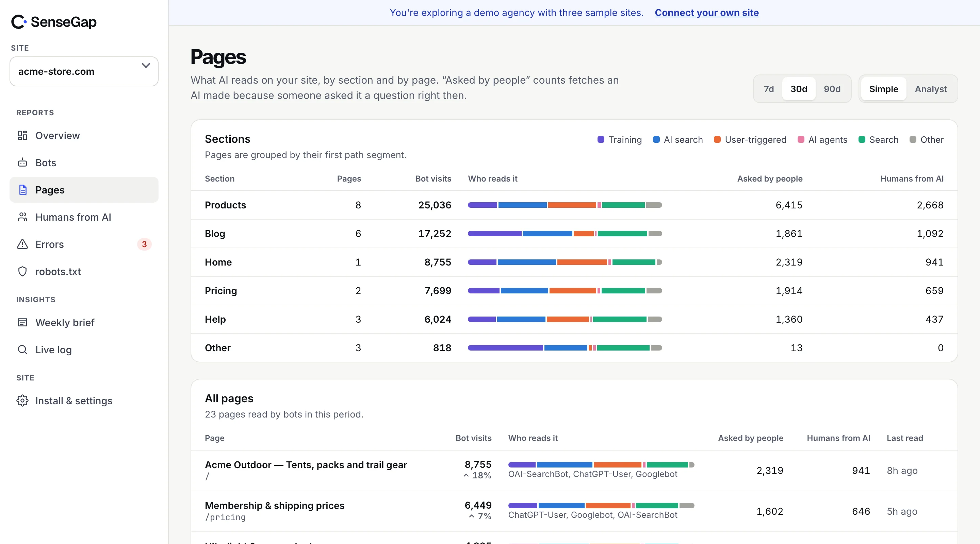Open Acme Outdoor — Tents, packs page row
Image resolution: width=980 pixels, height=544 pixels.
574,470
